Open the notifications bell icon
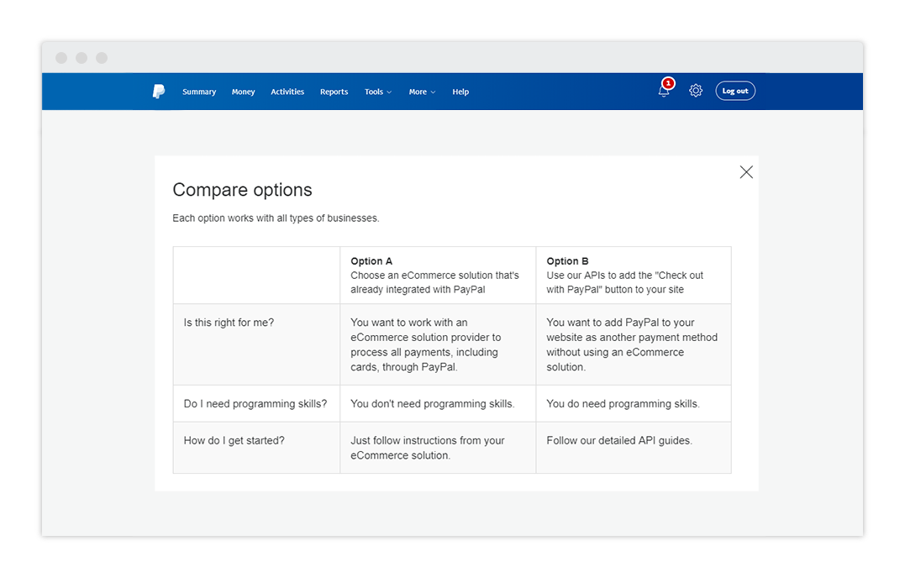This screenshot has height=588, width=905. 664,92
